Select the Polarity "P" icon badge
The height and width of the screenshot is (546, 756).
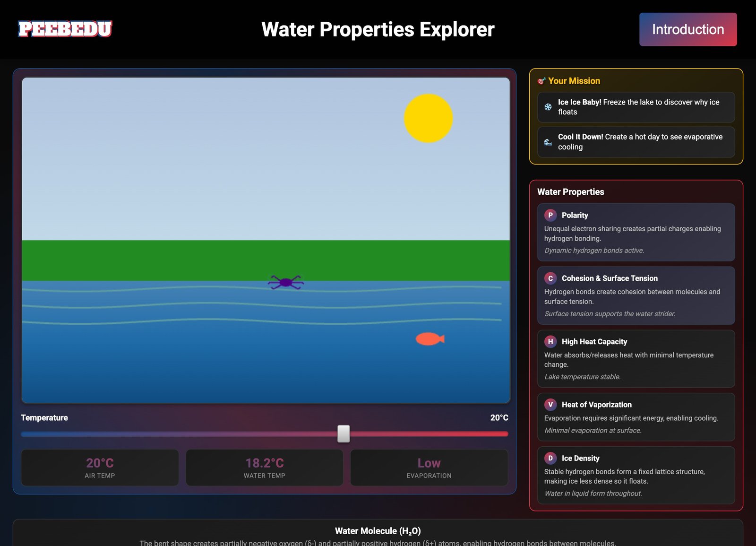click(550, 215)
